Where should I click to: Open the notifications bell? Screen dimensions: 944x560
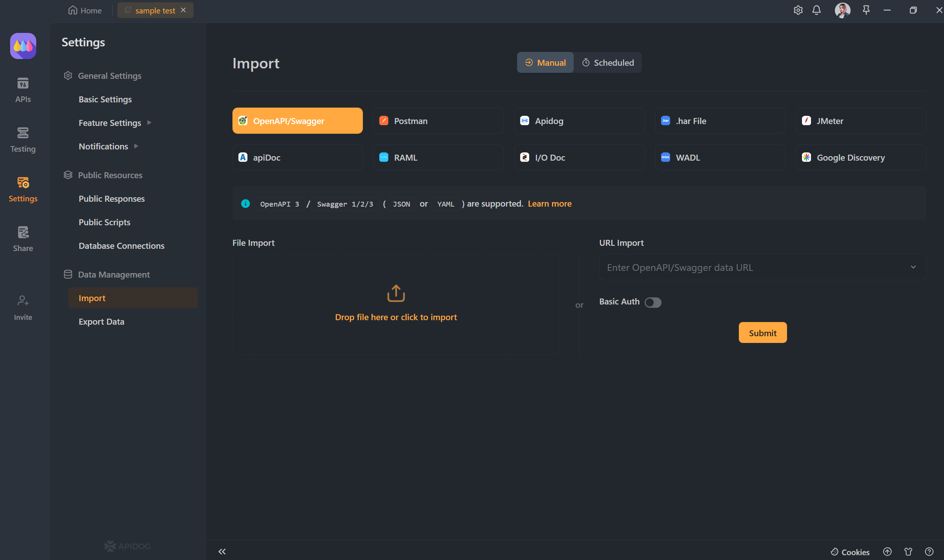tap(816, 10)
